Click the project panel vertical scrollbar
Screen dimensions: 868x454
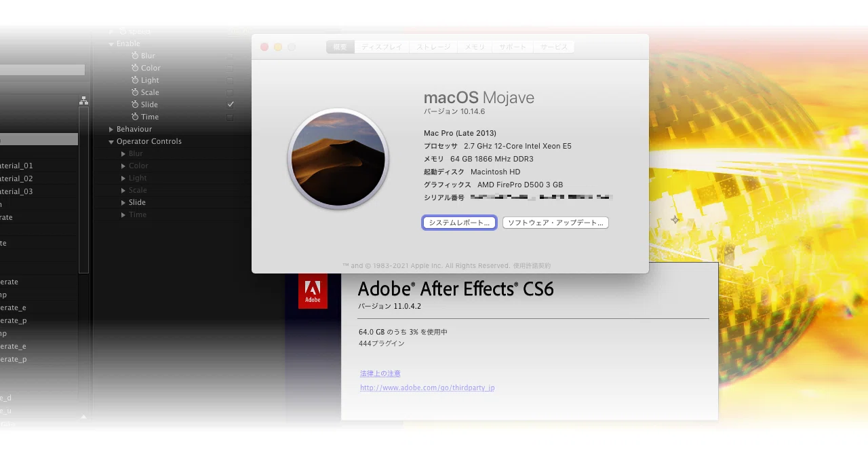[x=83, y=190]
